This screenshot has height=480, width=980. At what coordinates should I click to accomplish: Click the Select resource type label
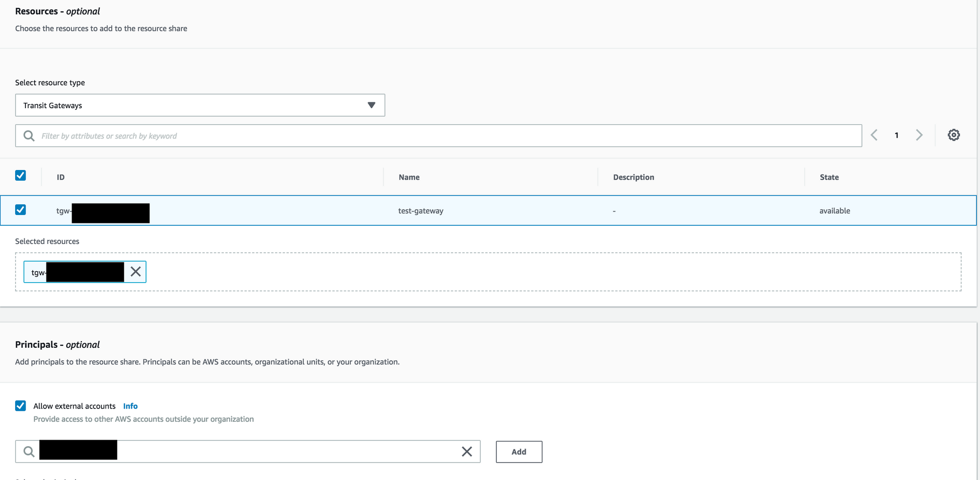[x=50, y=83]
